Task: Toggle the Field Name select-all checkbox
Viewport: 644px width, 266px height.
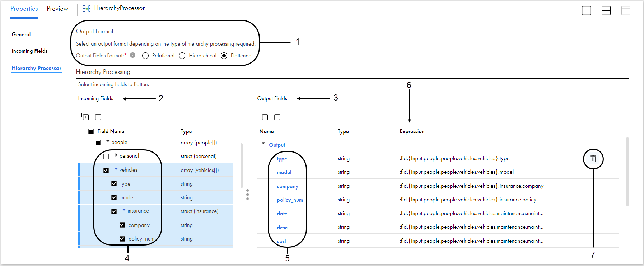Action: coord(91,131)
